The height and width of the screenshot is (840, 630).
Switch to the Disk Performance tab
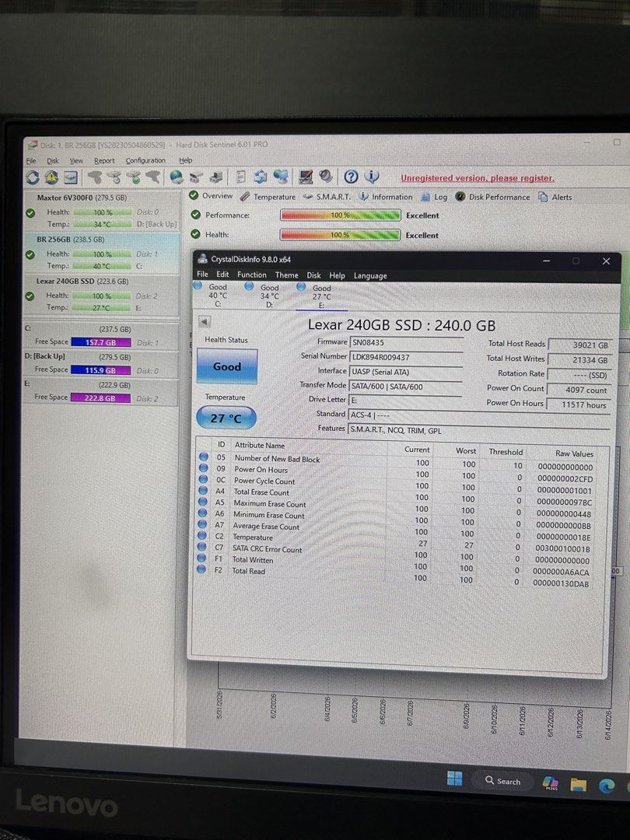coord(493,197)
